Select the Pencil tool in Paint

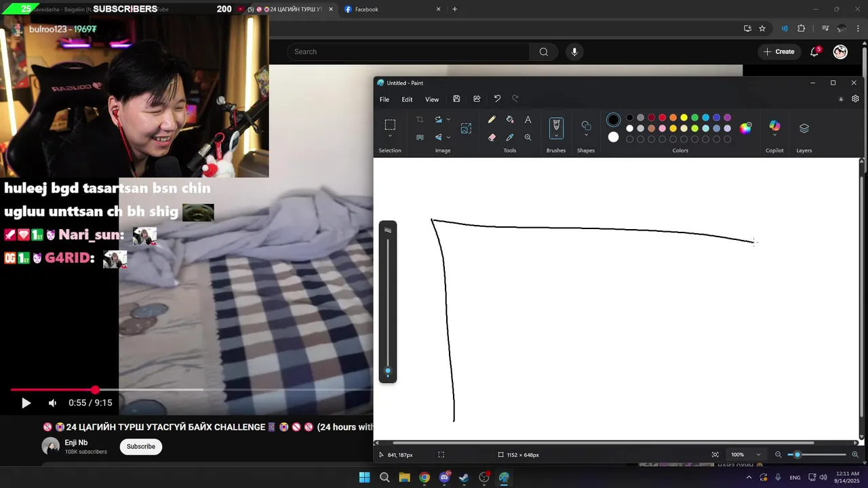coord(492,119)
